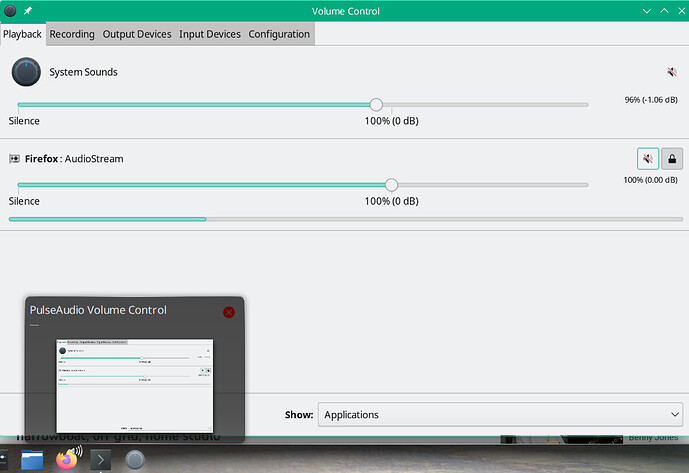Pin the Volume Control window on top
The width and height of the screenshot is (689, 473).
[27, 9]
